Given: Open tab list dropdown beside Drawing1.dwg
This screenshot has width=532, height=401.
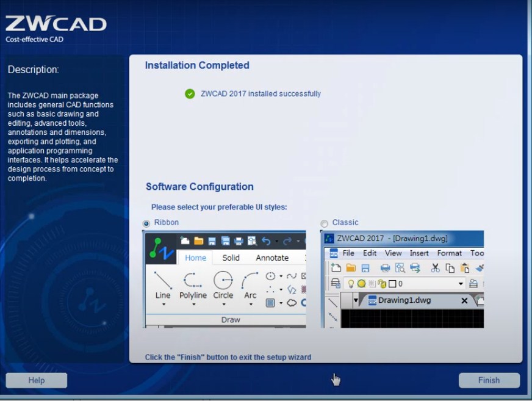Looking at the screenshot, I should (x=356, y=300).
